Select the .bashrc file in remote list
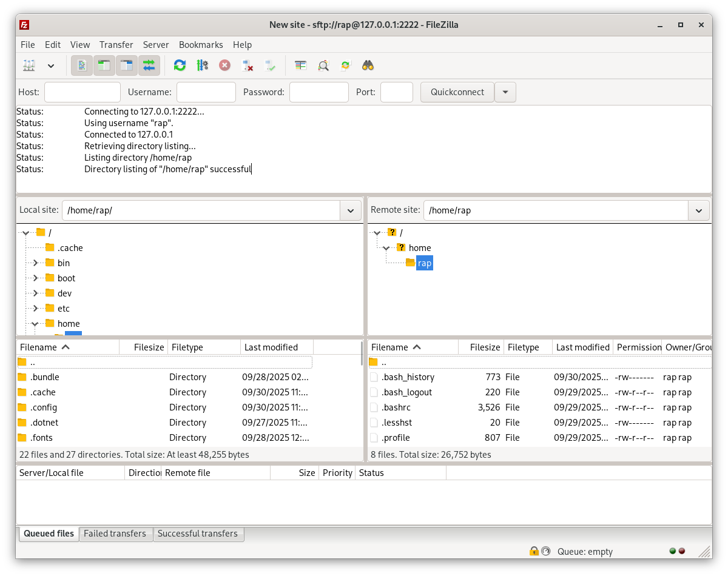This screenshot has height=576, width=728. (397, 407)
